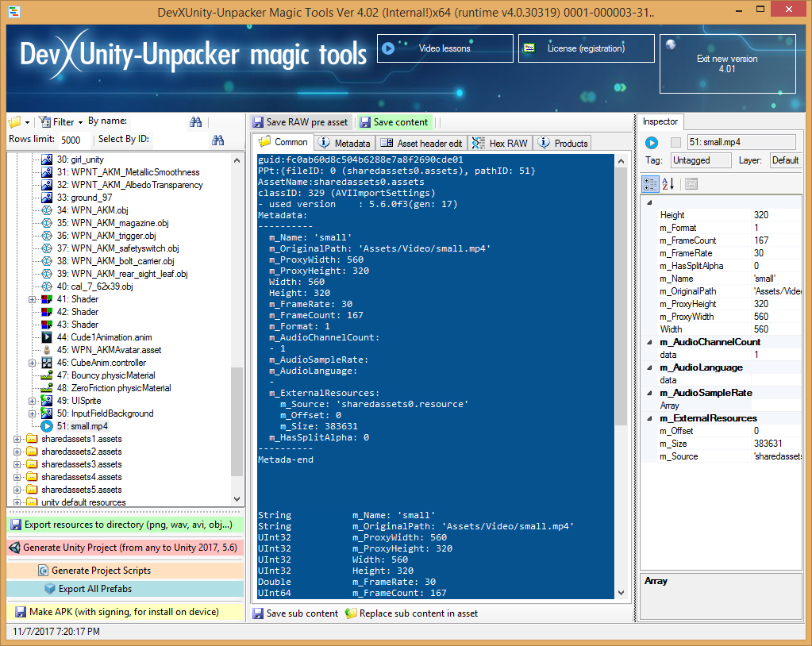Click the asset tree vertical scrollbar thumb

point(237,421)
